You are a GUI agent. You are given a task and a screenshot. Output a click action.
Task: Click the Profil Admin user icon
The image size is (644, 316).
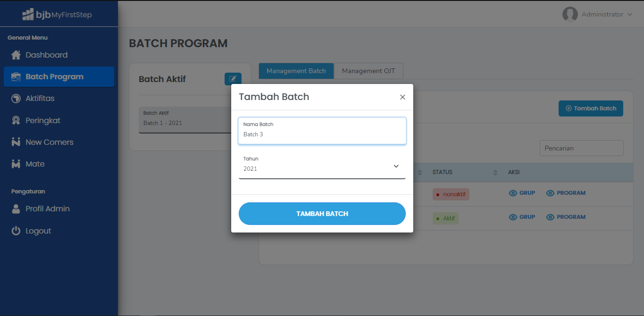16,209
